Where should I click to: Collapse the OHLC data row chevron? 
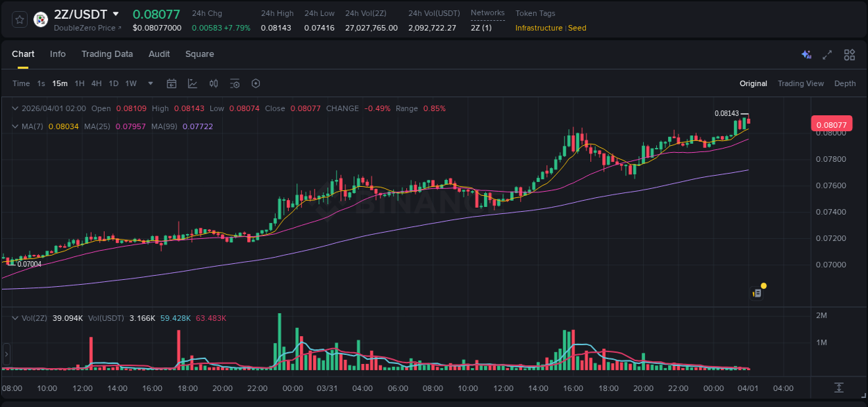pos(15,108)
